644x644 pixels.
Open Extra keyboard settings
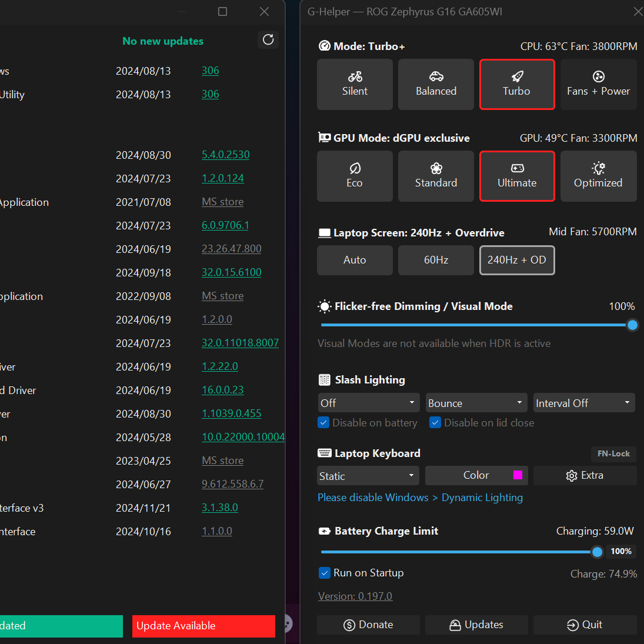(585, 475)
